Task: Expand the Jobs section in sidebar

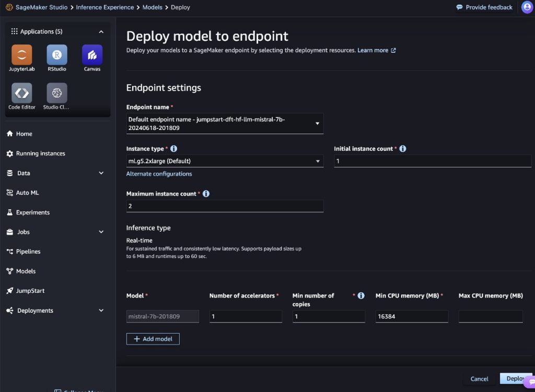Action: 101,232
